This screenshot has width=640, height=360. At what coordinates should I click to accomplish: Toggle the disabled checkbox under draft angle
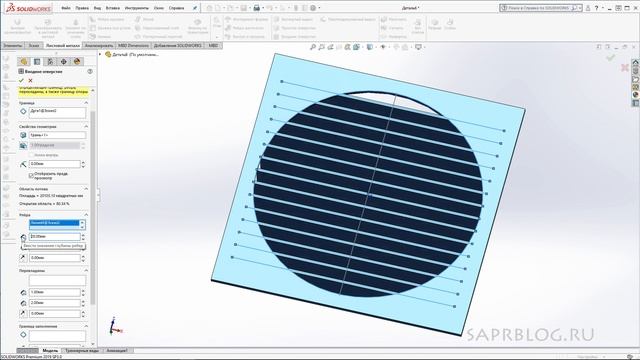click(x=31, y=155)
